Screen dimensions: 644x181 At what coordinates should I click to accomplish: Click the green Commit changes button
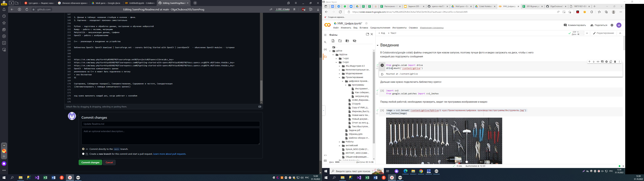coord(90,163)
